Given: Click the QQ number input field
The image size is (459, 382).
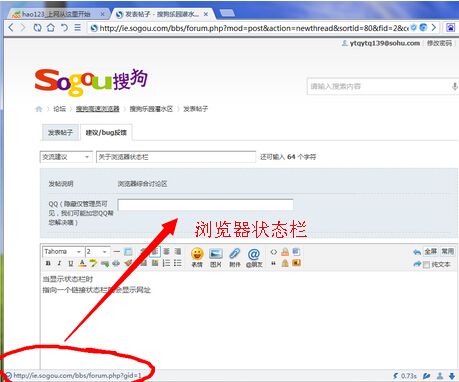Looking at the screenshot, I should tap(205, 204).
